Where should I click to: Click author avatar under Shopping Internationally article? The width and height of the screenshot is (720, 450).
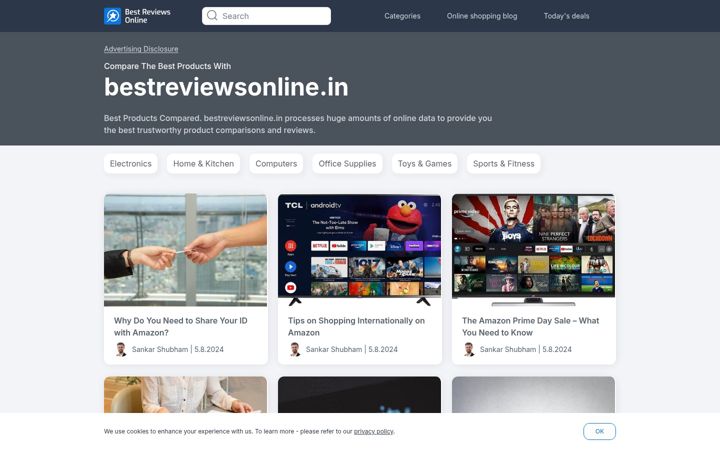click(x=295, y=349)
